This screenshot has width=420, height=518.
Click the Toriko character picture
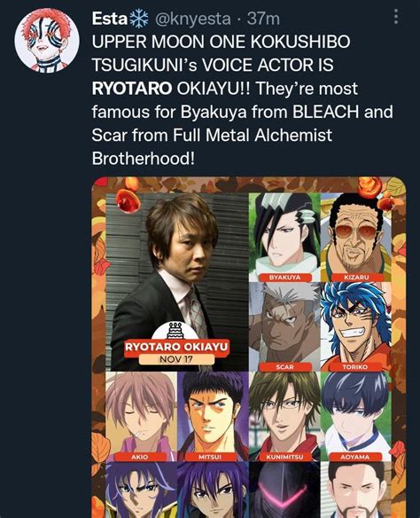click(355, 327)
